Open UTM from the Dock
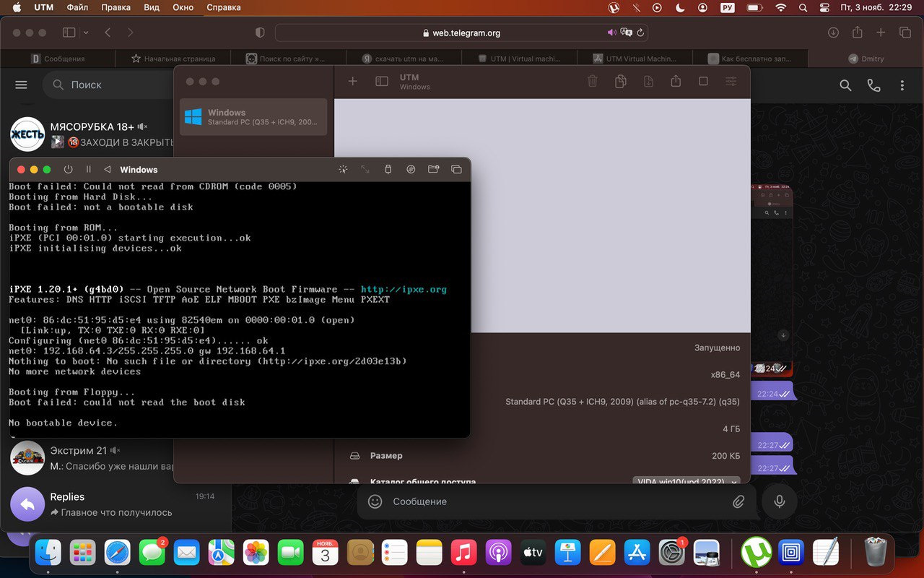This screenshot has height=578, width=924. tap(791, 553)
